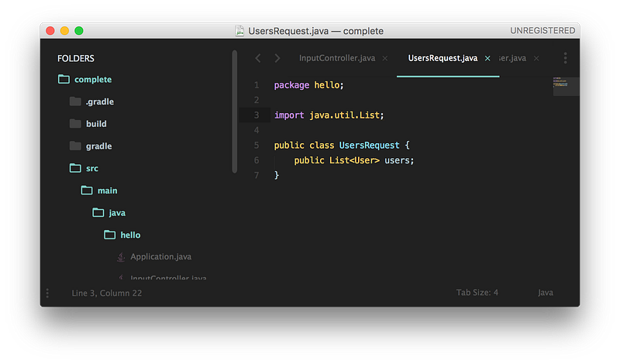
Task: Change the Tab Size: 4 setting
Action: (477, 293)
